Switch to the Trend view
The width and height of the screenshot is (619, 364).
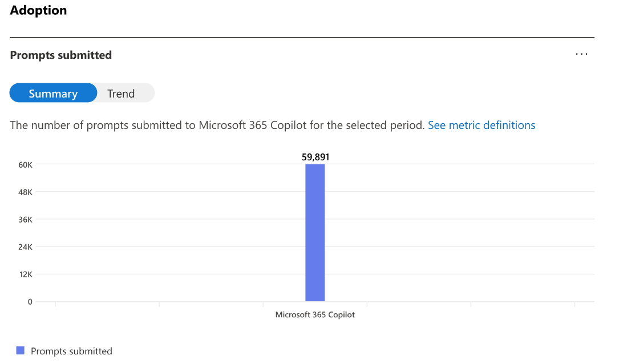(121, 94)
